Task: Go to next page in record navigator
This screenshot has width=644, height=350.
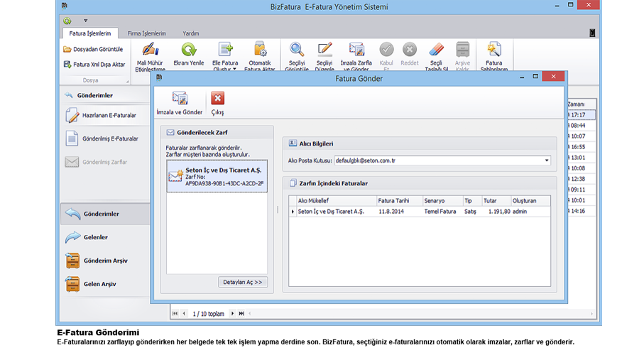Action: tap(232, 313)
